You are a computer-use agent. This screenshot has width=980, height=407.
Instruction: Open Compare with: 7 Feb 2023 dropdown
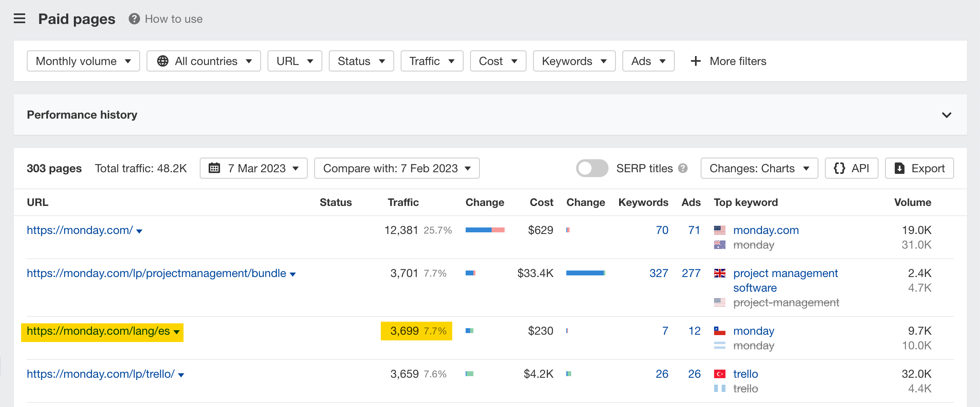(x=397, y=168)
